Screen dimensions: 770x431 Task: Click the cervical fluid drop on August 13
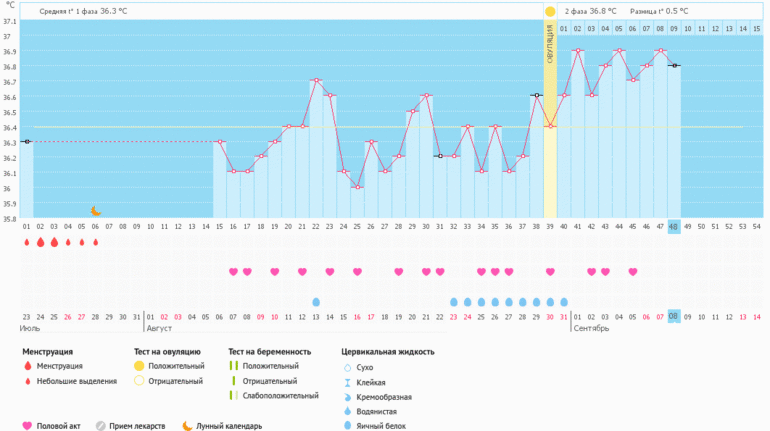316,301
